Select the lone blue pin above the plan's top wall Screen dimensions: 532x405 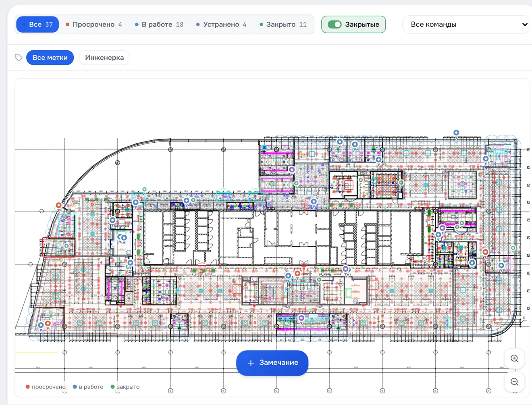point(456,133)
